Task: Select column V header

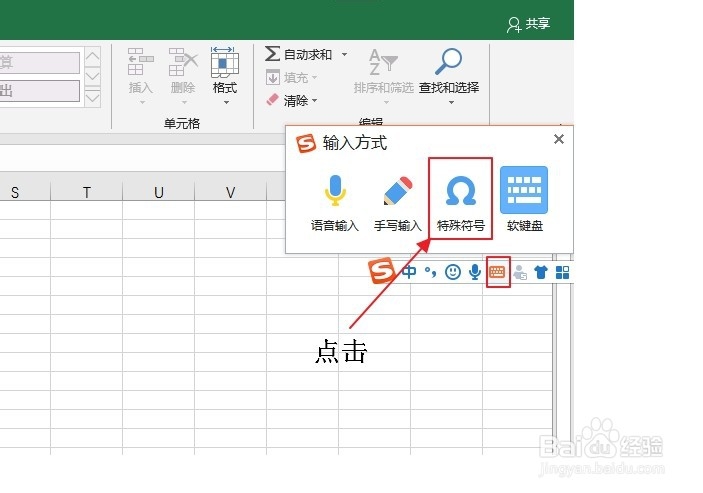Action: point(230,192)
